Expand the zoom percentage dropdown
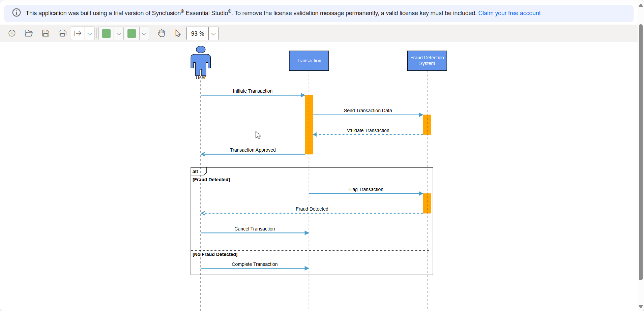The width and height of the screenshot is (644, 311). coord(213,33)
